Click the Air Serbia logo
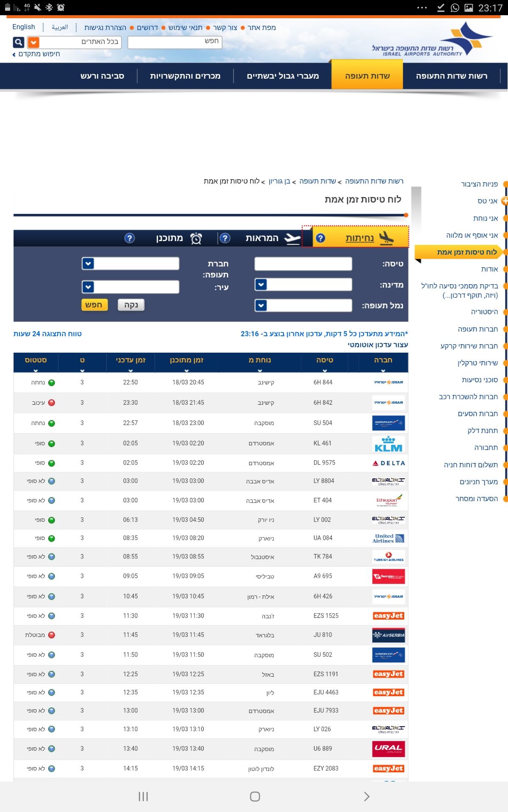Screen dimensions: 508x812 pos(389,635)
